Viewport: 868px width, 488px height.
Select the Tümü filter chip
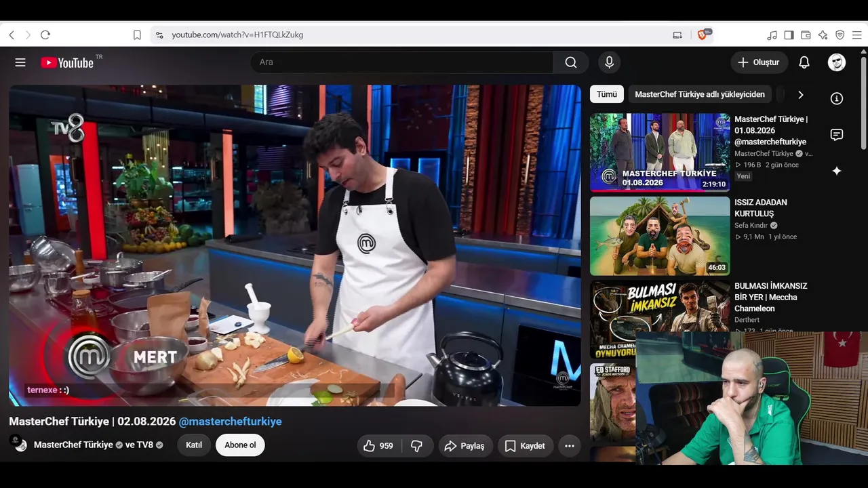tap(607, 94)
